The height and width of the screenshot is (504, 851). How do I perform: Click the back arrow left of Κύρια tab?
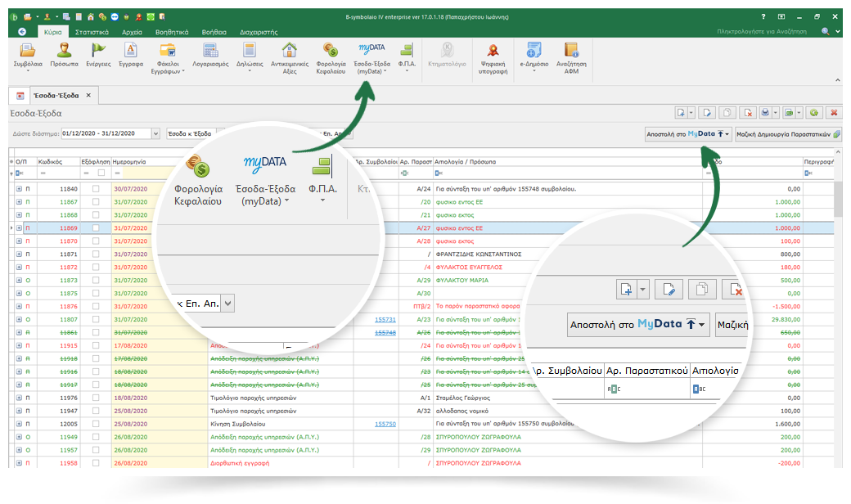click(x=22, y=32)
